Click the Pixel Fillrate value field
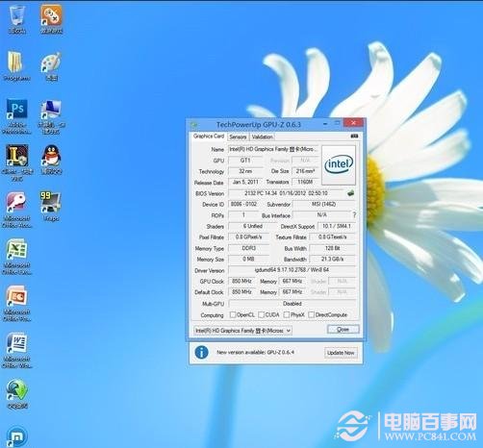This screenshot has width=483, height=448. [x=248, y=237]
